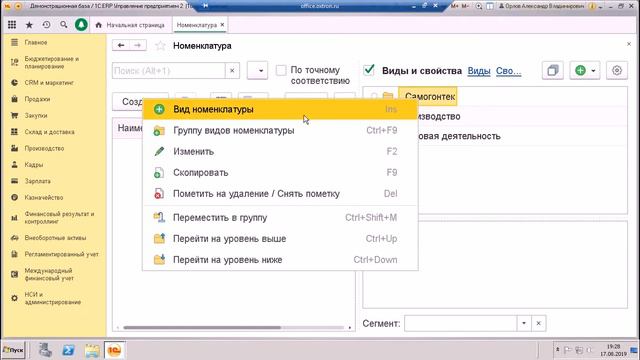Click the copy icon button near Виды

[x=553, y=71]
